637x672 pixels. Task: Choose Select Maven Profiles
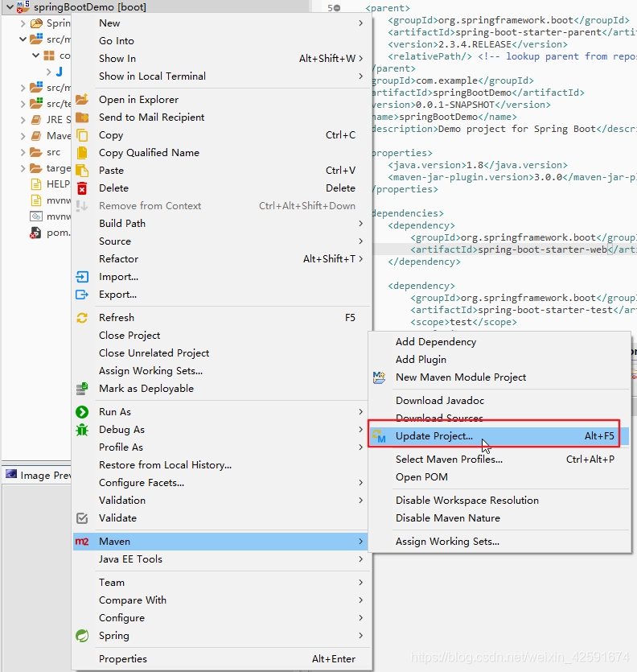point(449,459)
